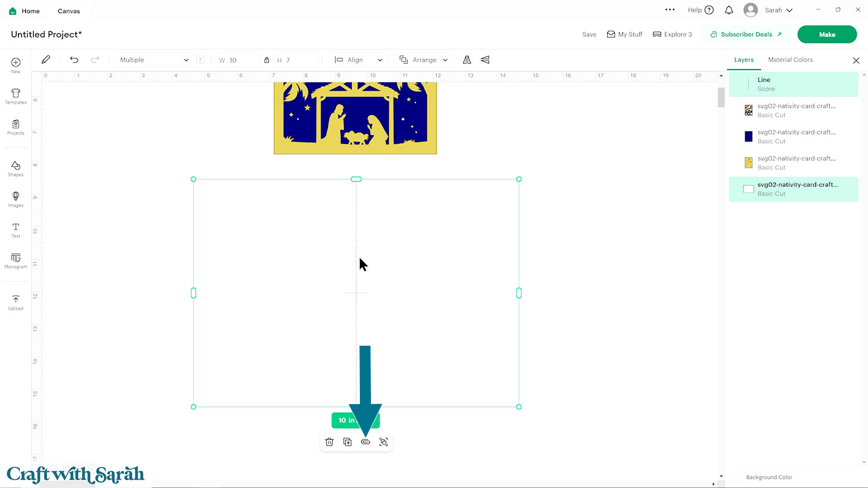868x488 pixels.
Task: Open the Images library
Action: tap(16, 199)
